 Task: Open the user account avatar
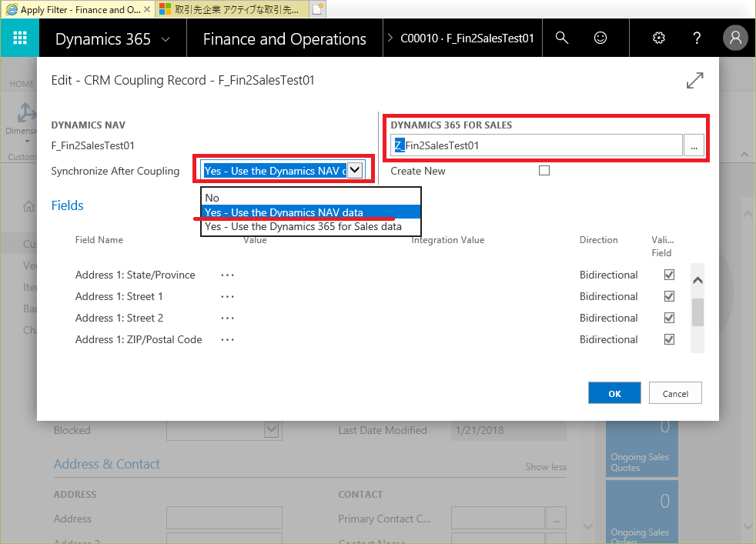point(735,38)
